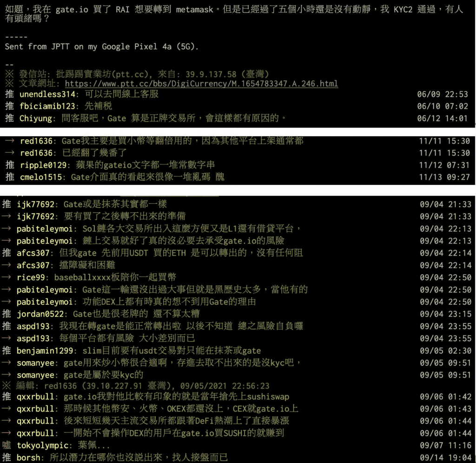Image resolution: width=476 pixels, height=463 pixels.
Task: Click timestamp 09/06 01:42
Action: (x=445, y=397)
